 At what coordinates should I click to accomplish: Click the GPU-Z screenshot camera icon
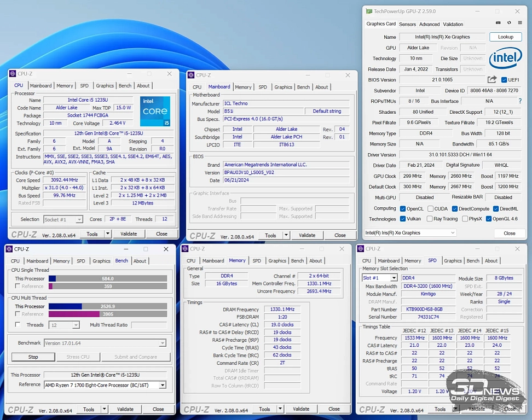click(x=498, y=23)
